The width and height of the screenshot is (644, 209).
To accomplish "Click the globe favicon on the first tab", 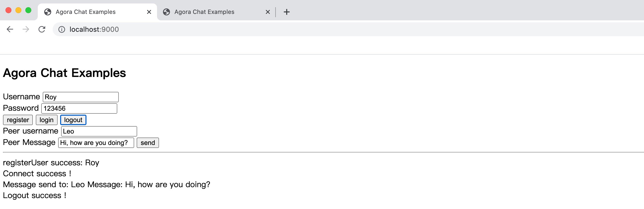I will coord(47,12).
